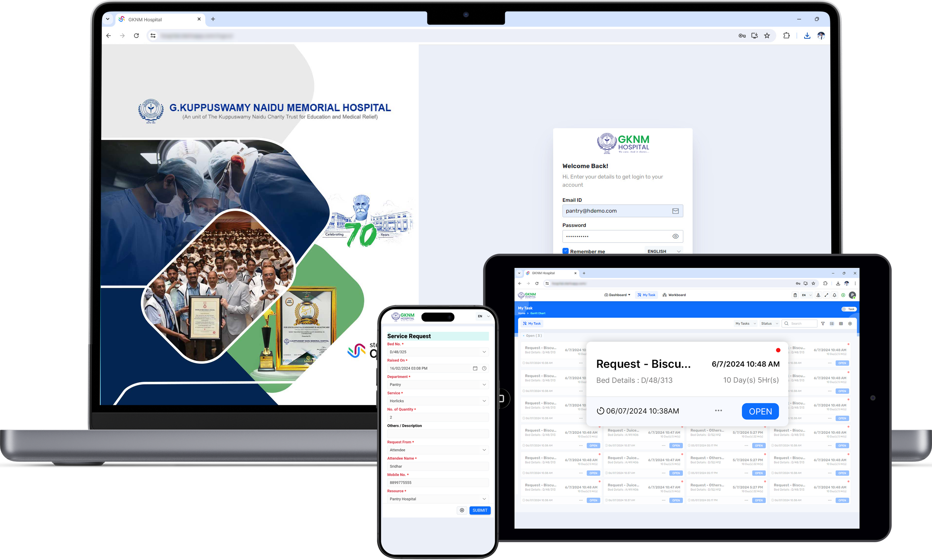Click the calendar icon on Raised On field
932x560 pixels.
tap(473, 368)
